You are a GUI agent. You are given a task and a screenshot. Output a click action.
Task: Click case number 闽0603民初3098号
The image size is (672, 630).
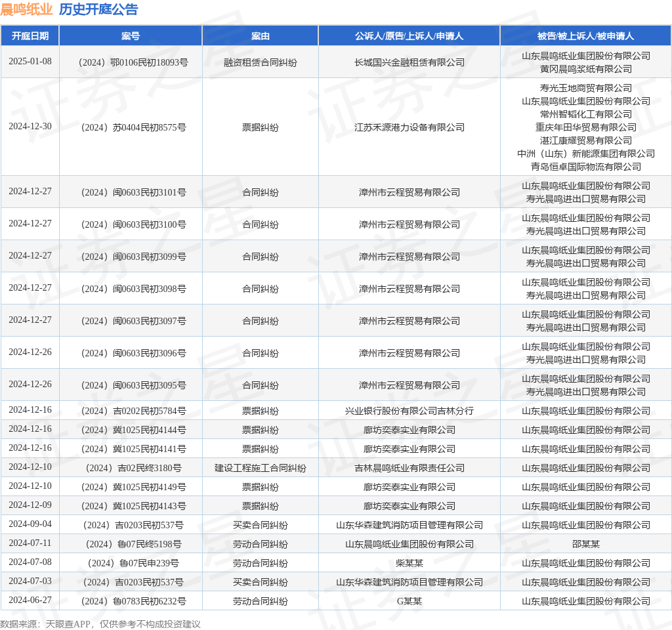coord(133,289)
